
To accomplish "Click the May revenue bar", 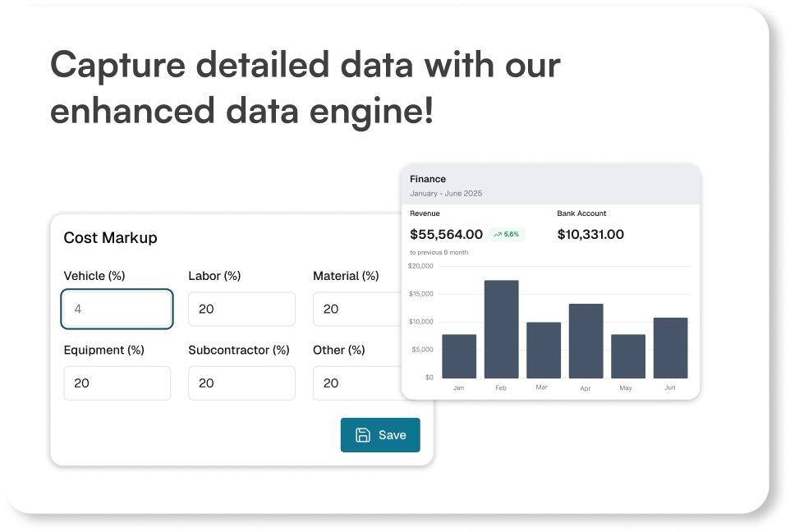I will (x=628, y=355).
